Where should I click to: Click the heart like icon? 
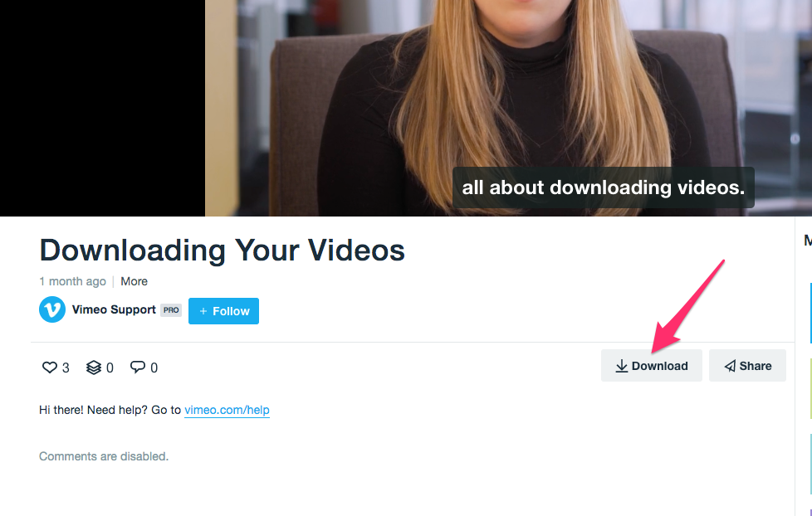[x=49, y=368]
